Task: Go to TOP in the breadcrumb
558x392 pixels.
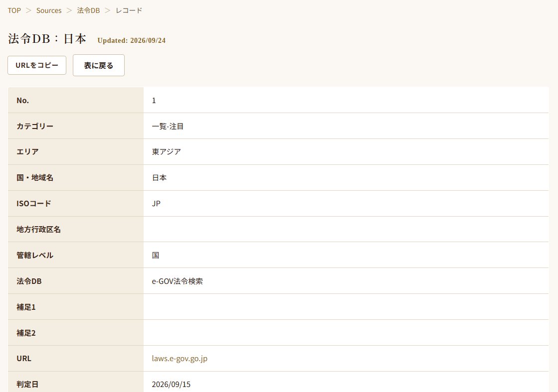Action: coord(14,10)
